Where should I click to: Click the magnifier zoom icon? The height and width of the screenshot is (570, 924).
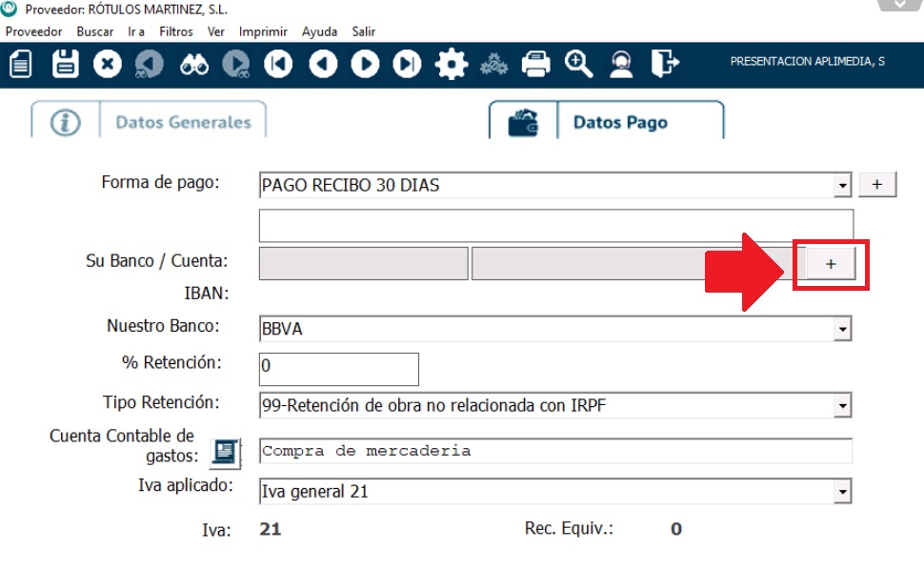[578, 64]
